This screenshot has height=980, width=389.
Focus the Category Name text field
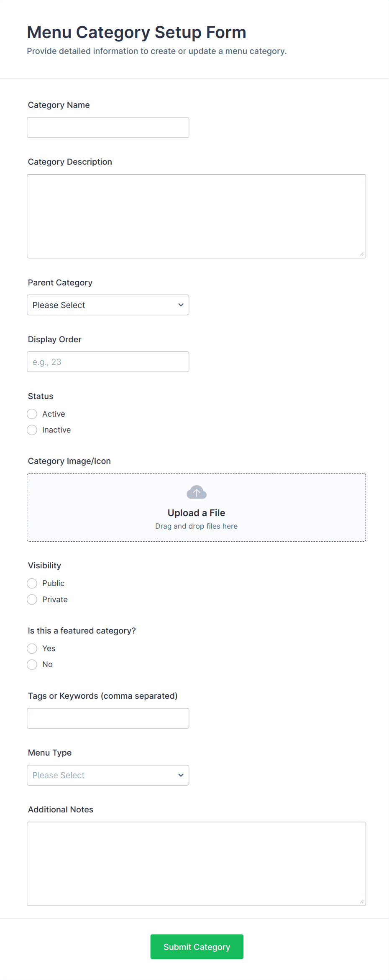108,127
